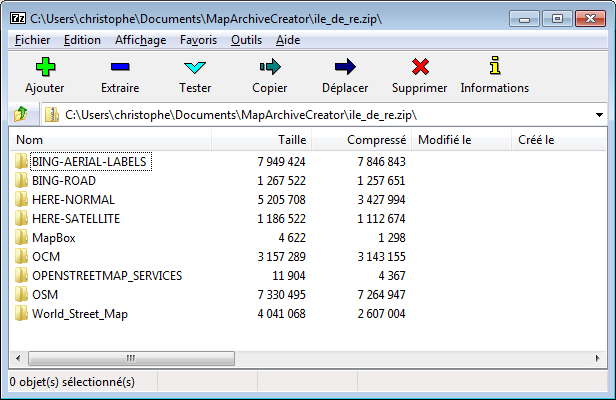Click the red X Supprimer icon
The width and height of the screenshot is (616, 400).
coord(420,67)
